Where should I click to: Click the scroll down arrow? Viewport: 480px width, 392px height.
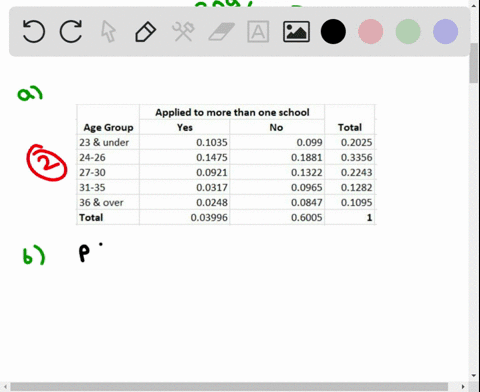pyautogui.click(x=474, y=376)
